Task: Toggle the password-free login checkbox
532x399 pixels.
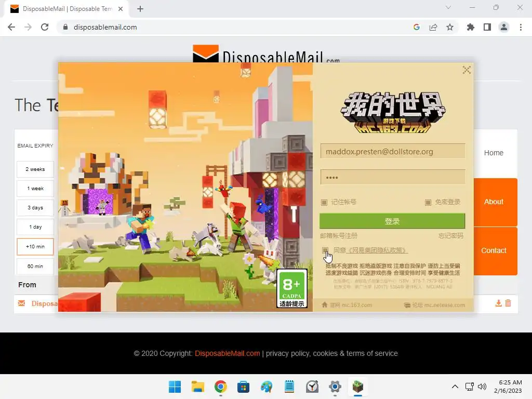Action: (428, 202)
